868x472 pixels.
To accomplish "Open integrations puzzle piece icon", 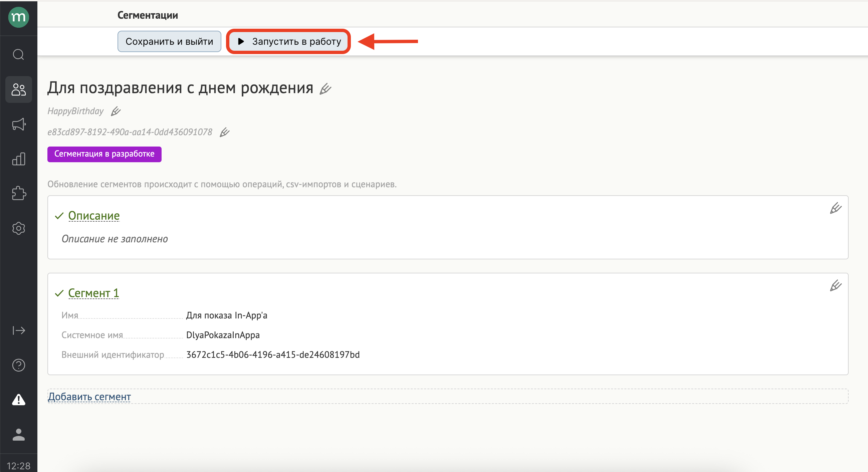I will [19, 193].
